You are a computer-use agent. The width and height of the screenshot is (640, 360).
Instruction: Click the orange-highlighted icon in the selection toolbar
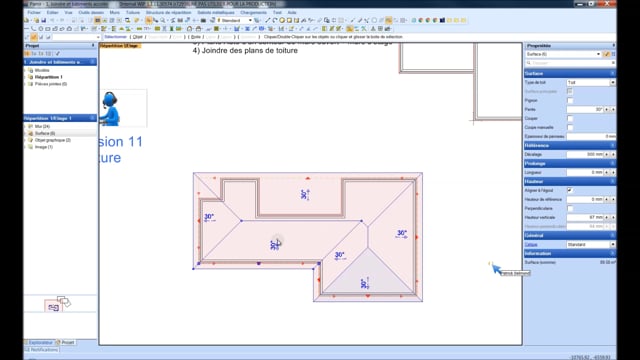(34, 37)
